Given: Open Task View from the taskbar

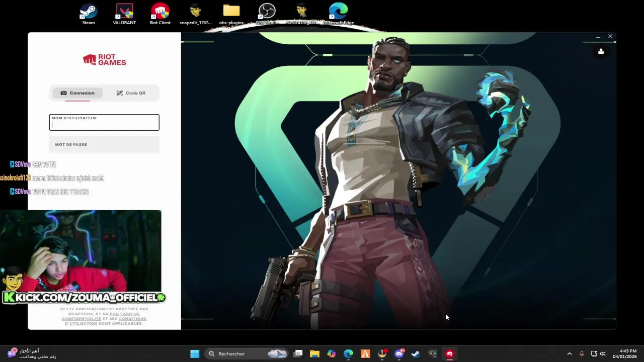Looking at the screenshot, I should [298, 353].
